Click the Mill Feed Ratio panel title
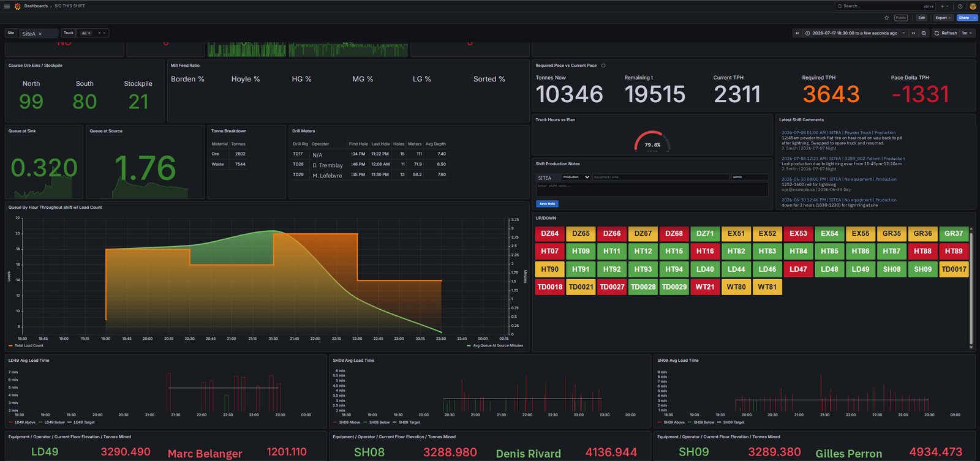 pyautogui.click(x=185, y=66)
